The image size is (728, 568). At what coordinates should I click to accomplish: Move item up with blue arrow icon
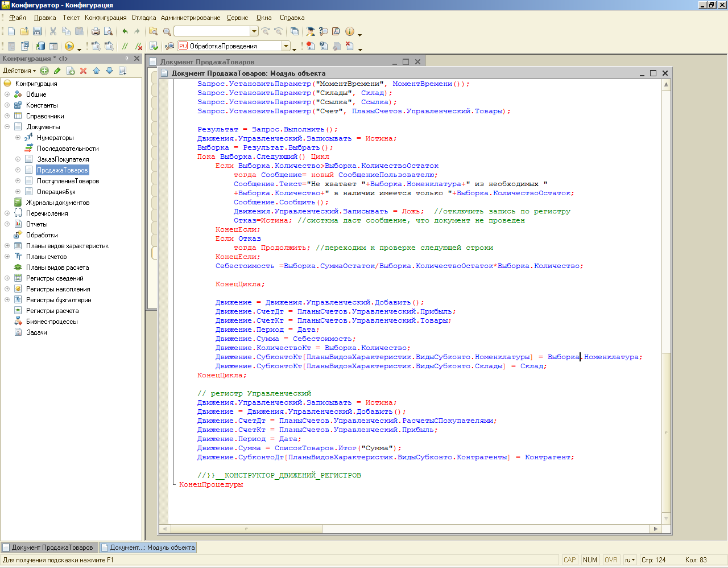pyautogui.click(x=96, y=71)
